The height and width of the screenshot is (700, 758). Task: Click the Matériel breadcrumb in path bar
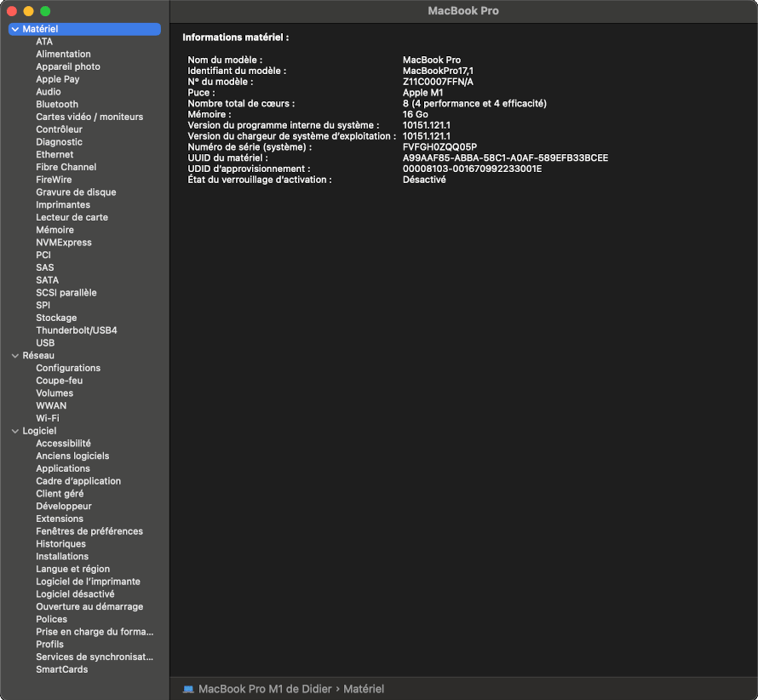pos(364,689)
